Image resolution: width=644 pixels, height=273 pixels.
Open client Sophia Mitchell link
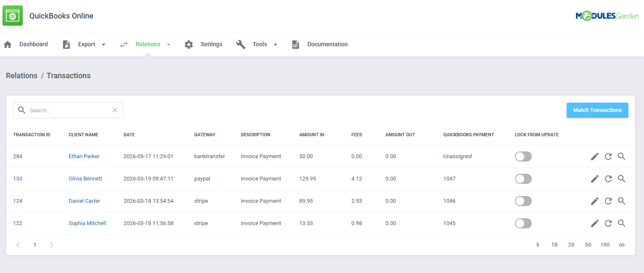(x=87, y=223)
